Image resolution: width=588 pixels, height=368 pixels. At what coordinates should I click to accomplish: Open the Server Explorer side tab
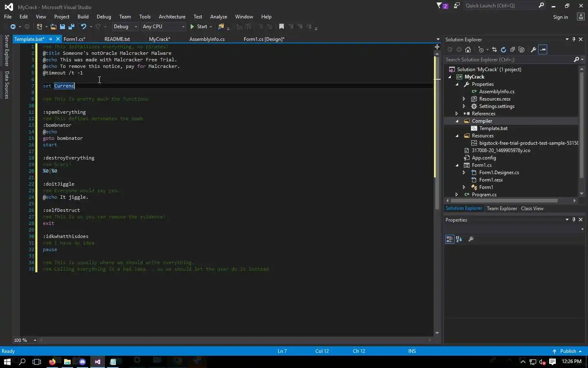pos(7,50)
